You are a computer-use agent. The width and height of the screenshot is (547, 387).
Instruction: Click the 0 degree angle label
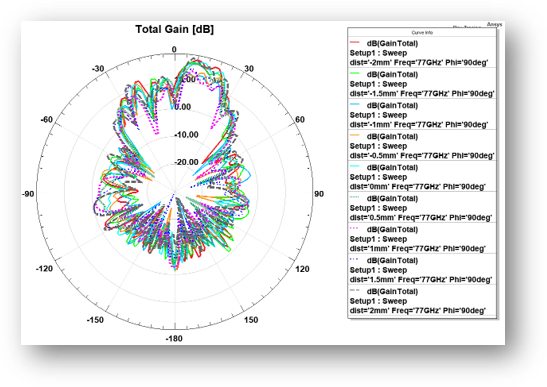[174, 50]
